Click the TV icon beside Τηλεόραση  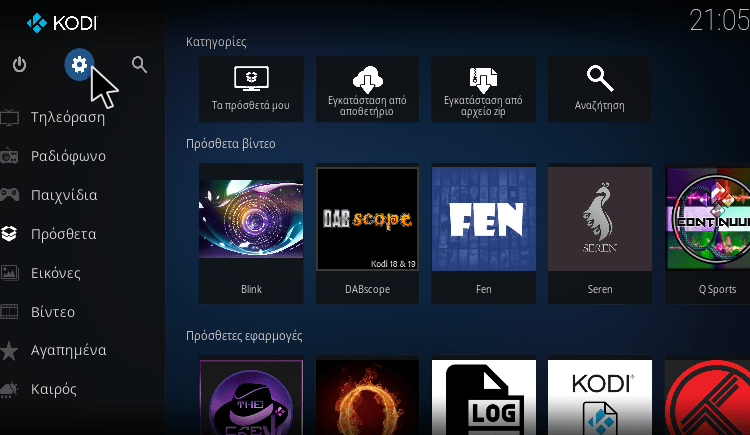pyautogui.click(x=9, y=117)
